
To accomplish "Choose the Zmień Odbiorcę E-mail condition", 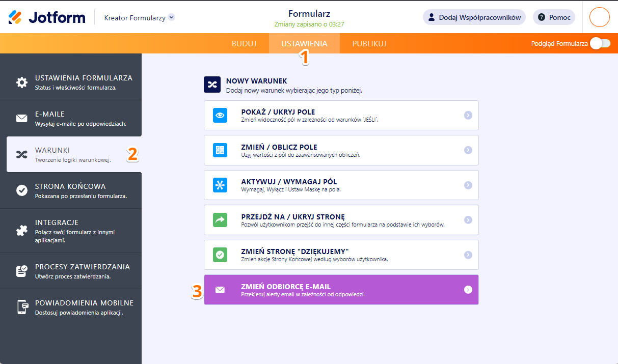I will coord(341,290).
